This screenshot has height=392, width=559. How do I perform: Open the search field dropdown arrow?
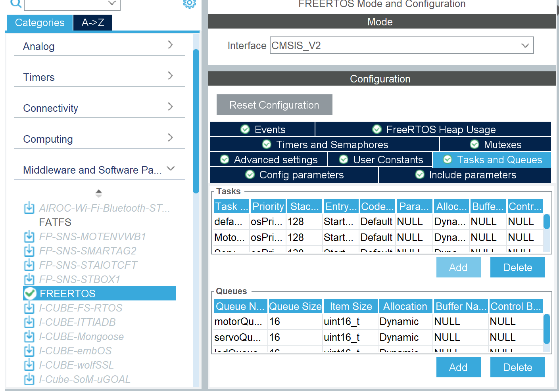click(112, 3)
